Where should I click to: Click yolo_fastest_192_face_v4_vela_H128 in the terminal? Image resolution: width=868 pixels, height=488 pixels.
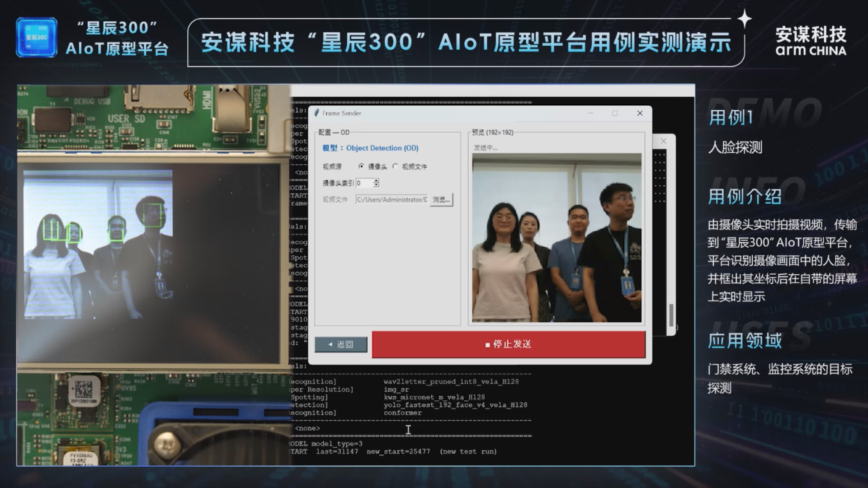click(x=455, y=405)
